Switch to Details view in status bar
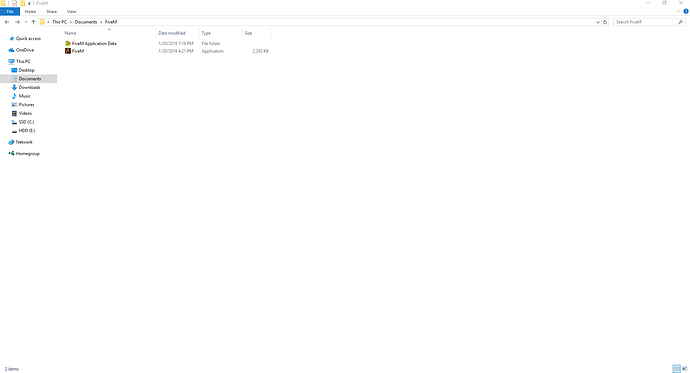This screenshot has height=373, width=690. click(x=676, y=369)
